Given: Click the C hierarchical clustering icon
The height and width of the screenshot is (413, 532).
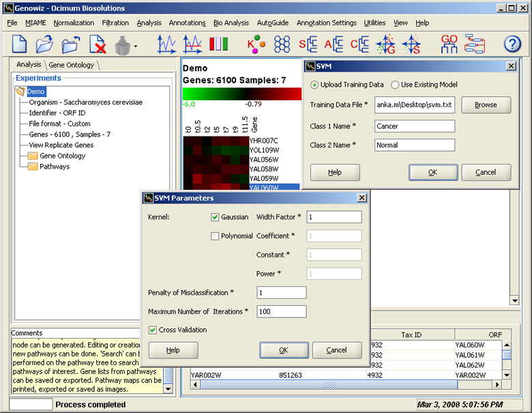Looking at the screenshot, I should coord(359,44).
